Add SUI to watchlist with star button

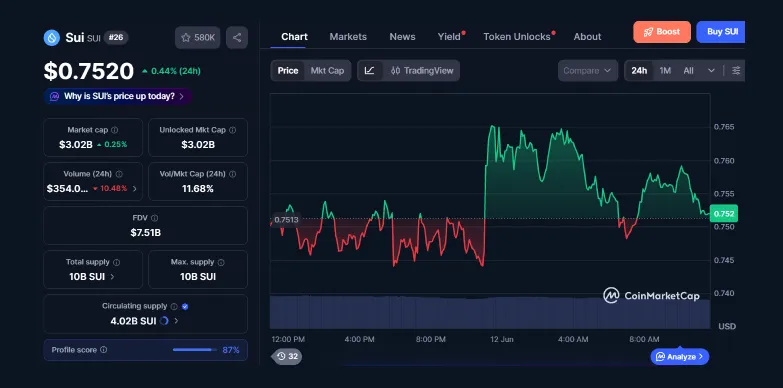198,37
